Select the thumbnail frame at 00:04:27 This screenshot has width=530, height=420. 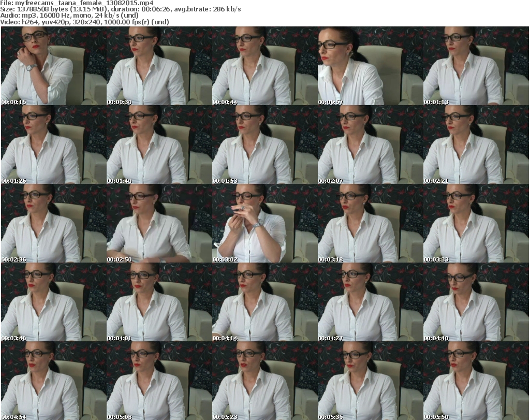tap(370, 302)
